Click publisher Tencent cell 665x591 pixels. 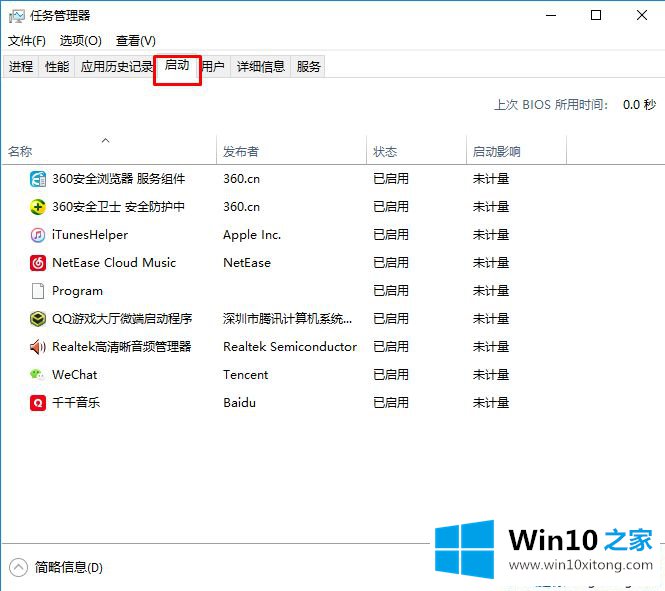[246, 374]
